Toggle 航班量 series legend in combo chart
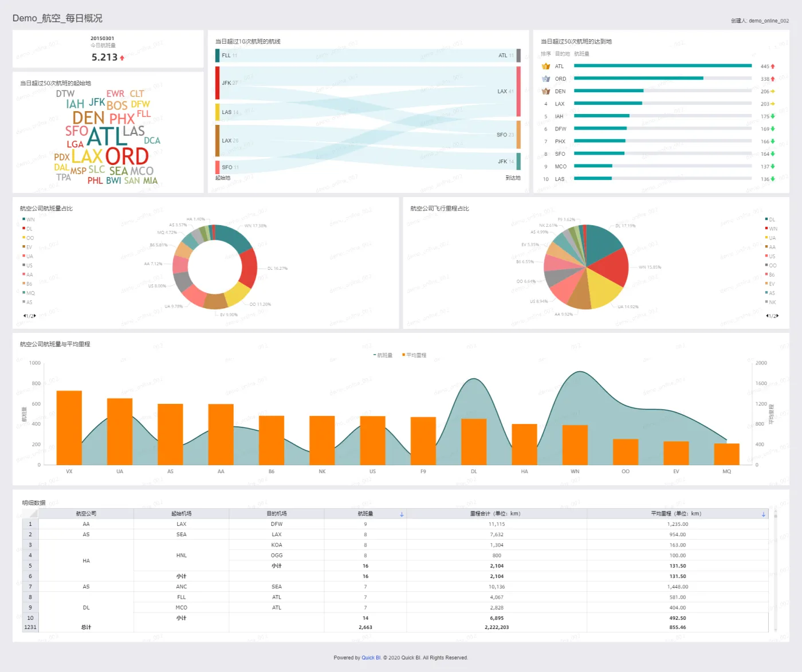 click(383, 355)
